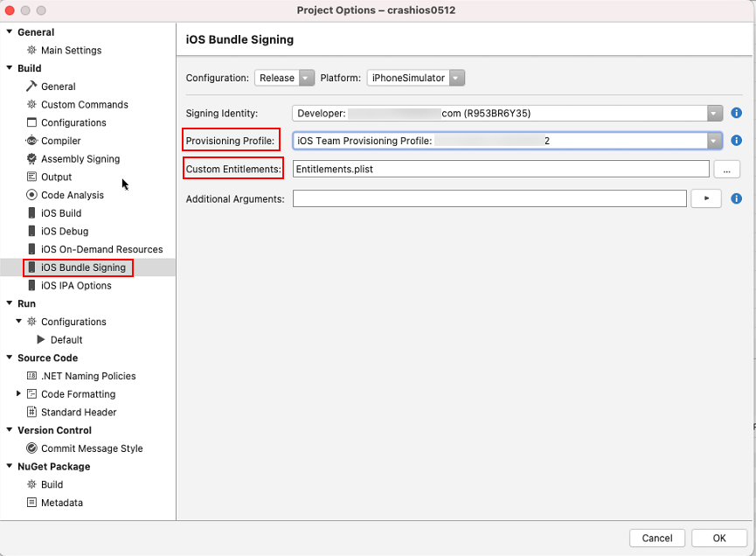This screenshot has width=756, height=556.
Task: Open the Configuration dropdown showing Release
Action: 284,78
